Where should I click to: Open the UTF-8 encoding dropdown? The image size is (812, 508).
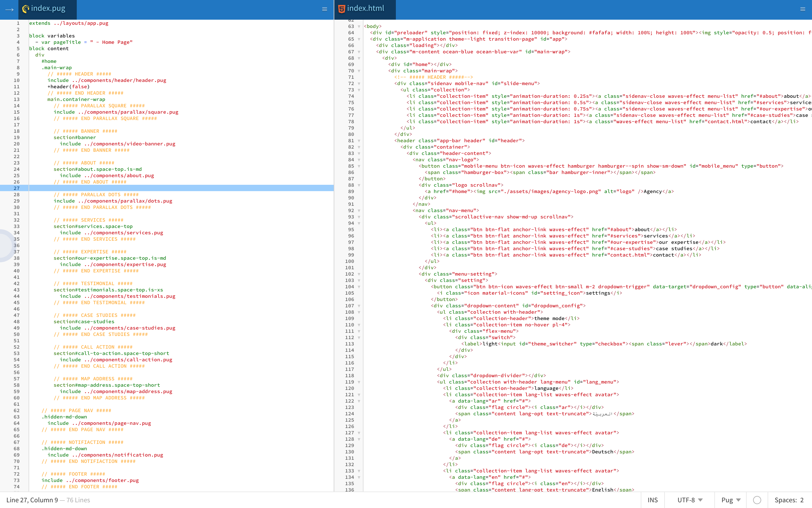(x=690, y=500)
